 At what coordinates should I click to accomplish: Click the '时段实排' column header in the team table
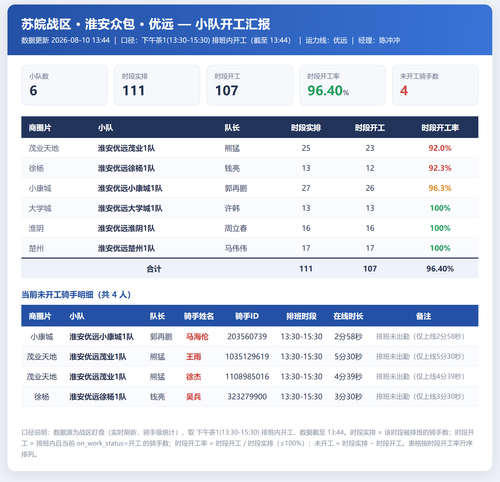306,128
